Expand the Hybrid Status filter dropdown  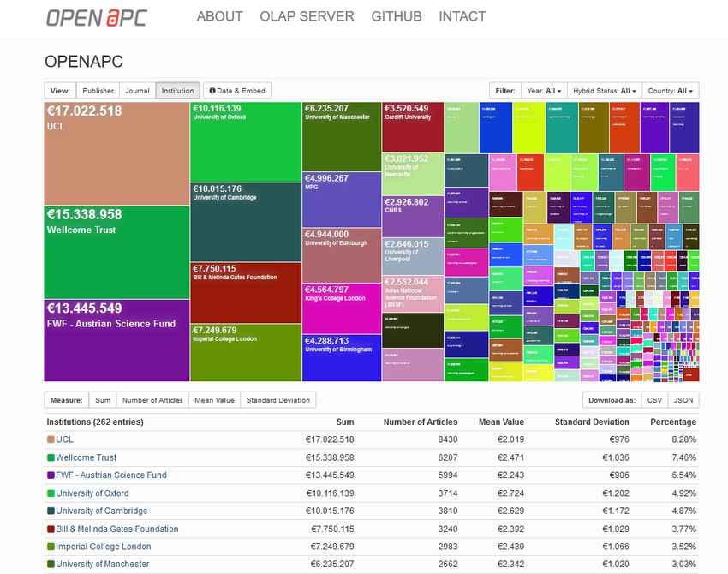tap(605, 91)
